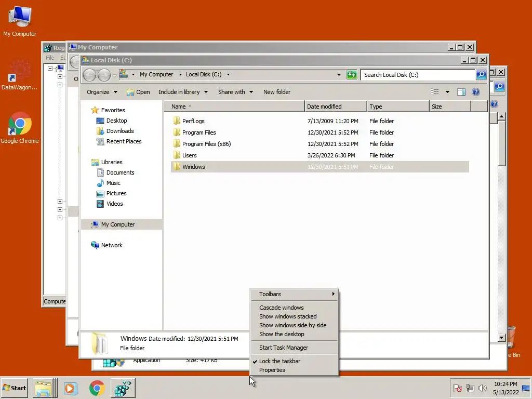Image resolution: width=532 pixels, height=399 pixels.
Task: Click the New folder button
Action: point(277,92)
